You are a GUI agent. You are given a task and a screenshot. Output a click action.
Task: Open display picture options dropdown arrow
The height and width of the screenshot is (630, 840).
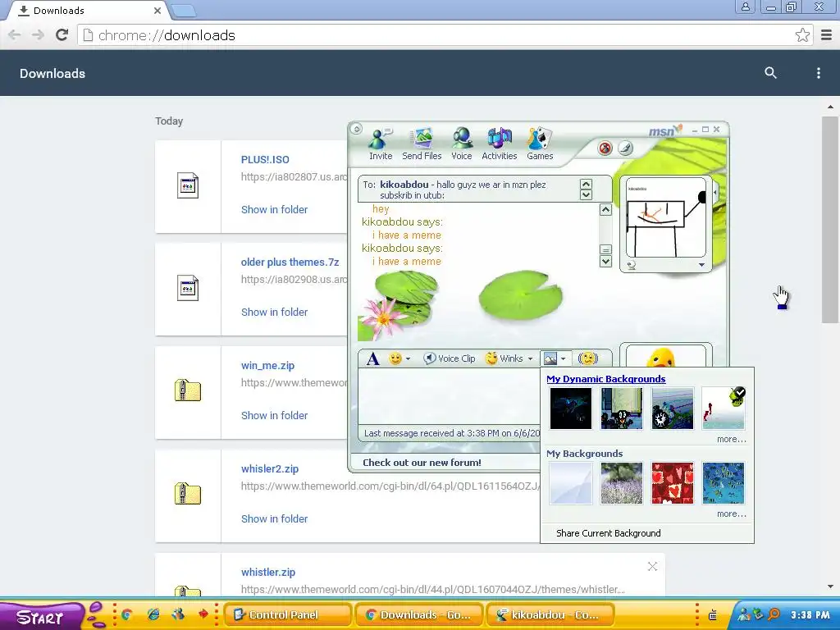(x=701, y=265)
